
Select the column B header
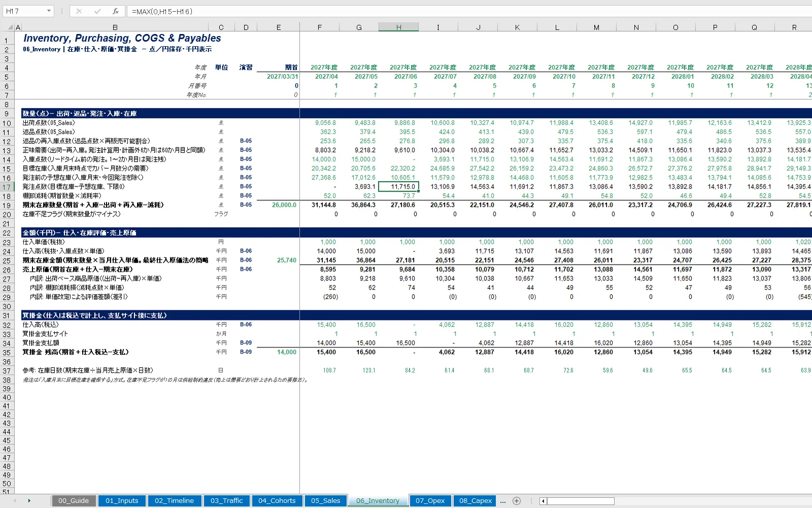(x=115, y=27)
